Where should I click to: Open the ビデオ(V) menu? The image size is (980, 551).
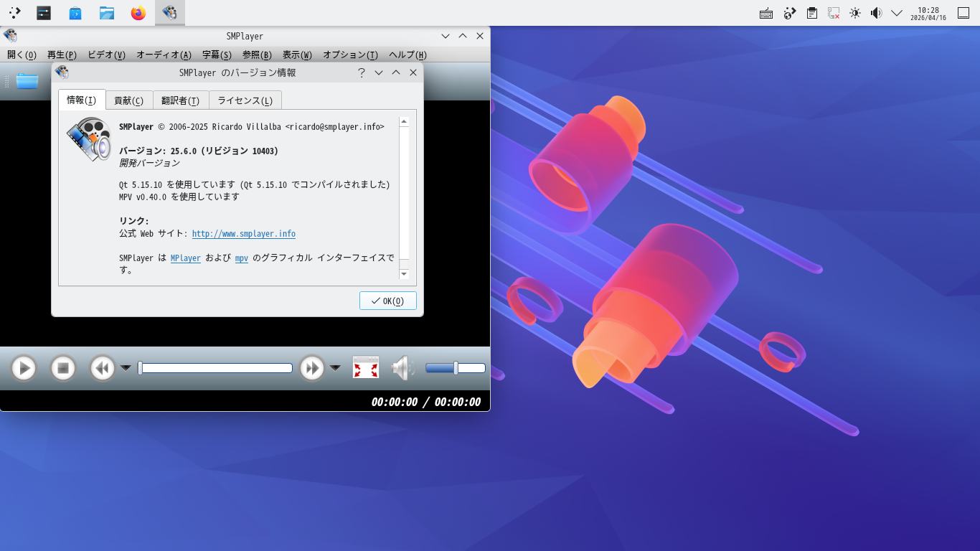[x=106, y=55]
